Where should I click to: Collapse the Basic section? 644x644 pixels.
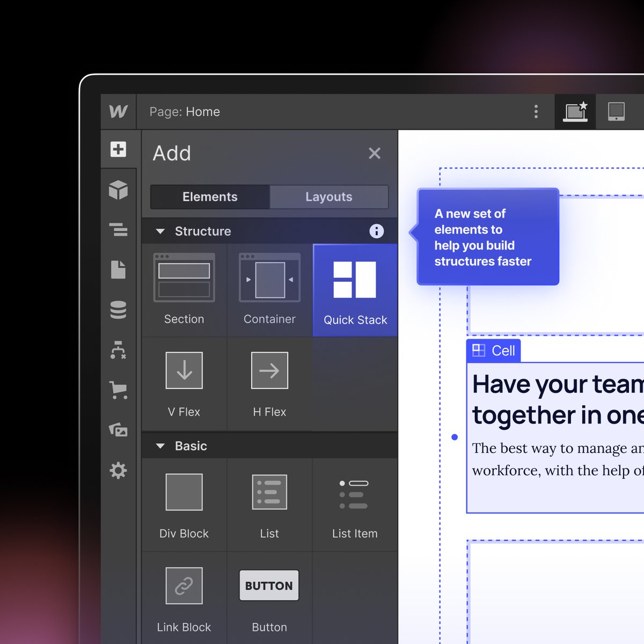(160, 446)
